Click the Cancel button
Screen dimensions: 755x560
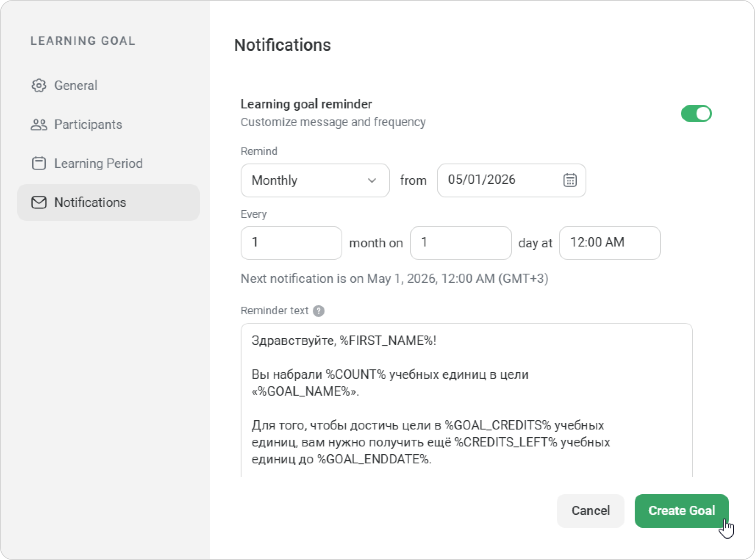[x=590, y=510]
